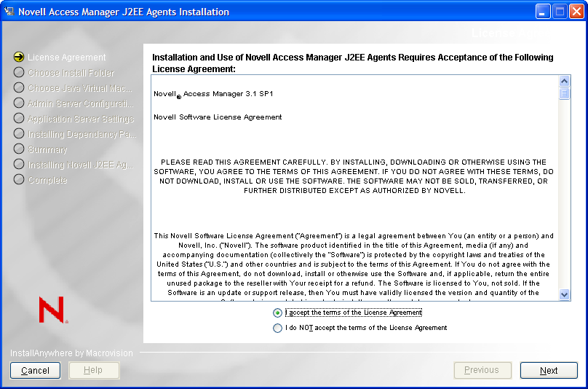Click the Admin Server Configuration step bullet
This screenshot has height=389, width=588.
tap(19, 103)
